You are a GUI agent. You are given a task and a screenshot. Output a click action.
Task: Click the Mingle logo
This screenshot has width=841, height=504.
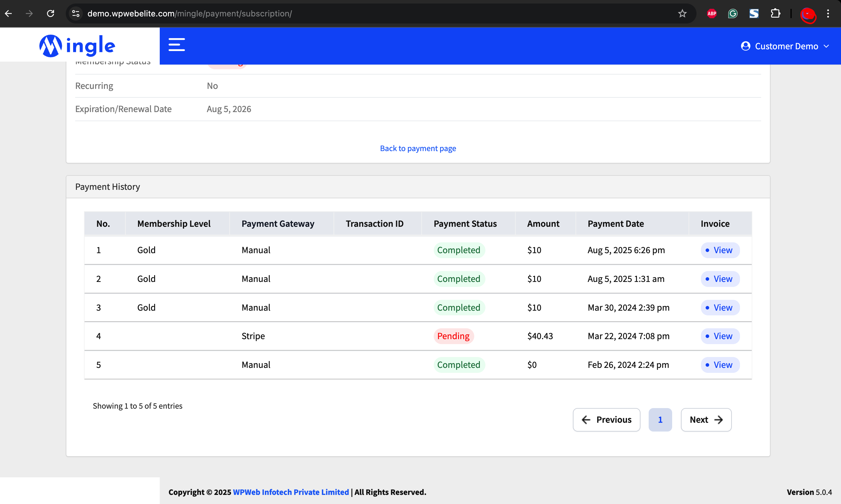click(77, 45)
